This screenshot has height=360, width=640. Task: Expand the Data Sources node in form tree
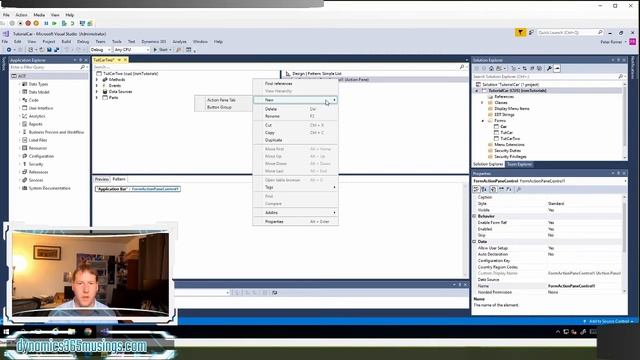tap(97, 92)
